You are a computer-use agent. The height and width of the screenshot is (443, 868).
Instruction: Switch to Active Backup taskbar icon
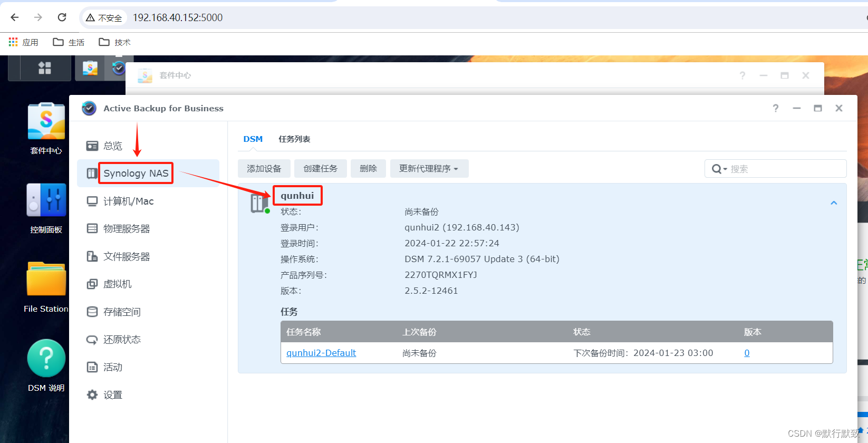click(119, 68)
